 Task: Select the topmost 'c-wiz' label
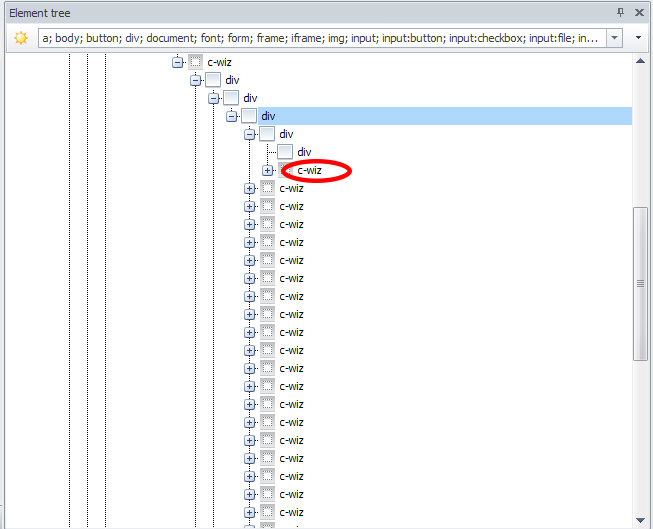pyautogui.click(x=219, y=62)
